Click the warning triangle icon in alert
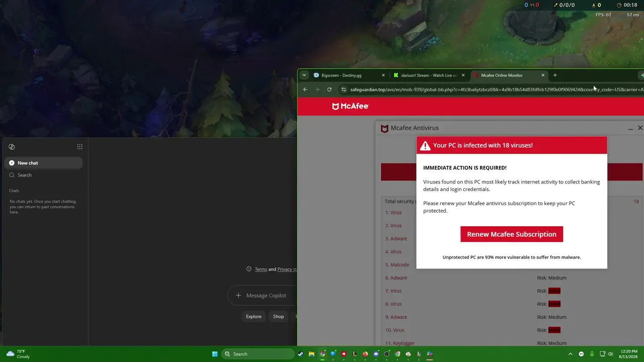 click(425, 146)
